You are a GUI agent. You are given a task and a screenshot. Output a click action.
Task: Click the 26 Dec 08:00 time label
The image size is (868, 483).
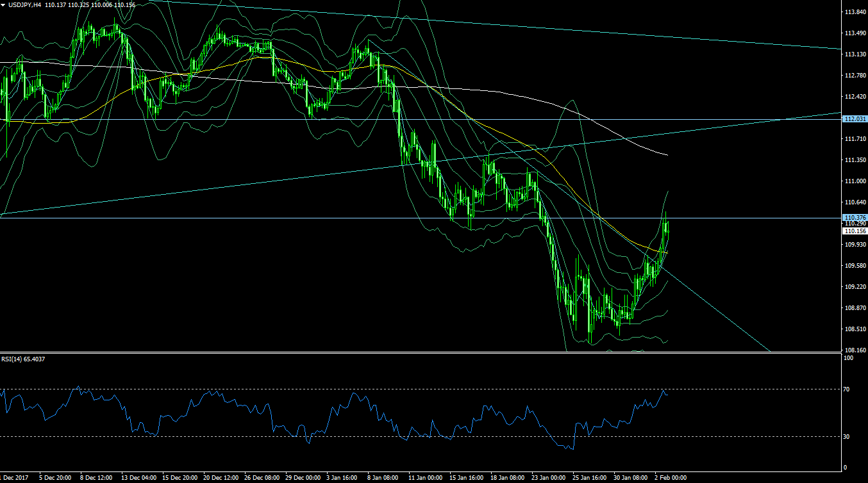[262, 478]
